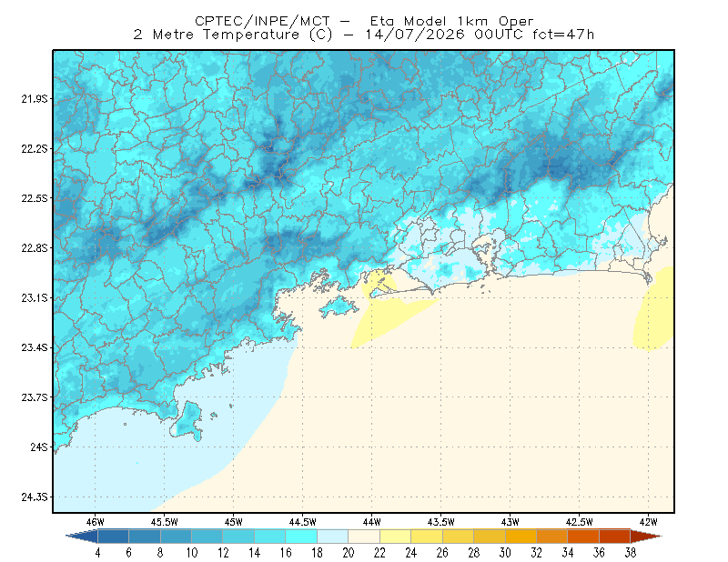Click the legend swatch between 32 and 34

tap(552, 537)
